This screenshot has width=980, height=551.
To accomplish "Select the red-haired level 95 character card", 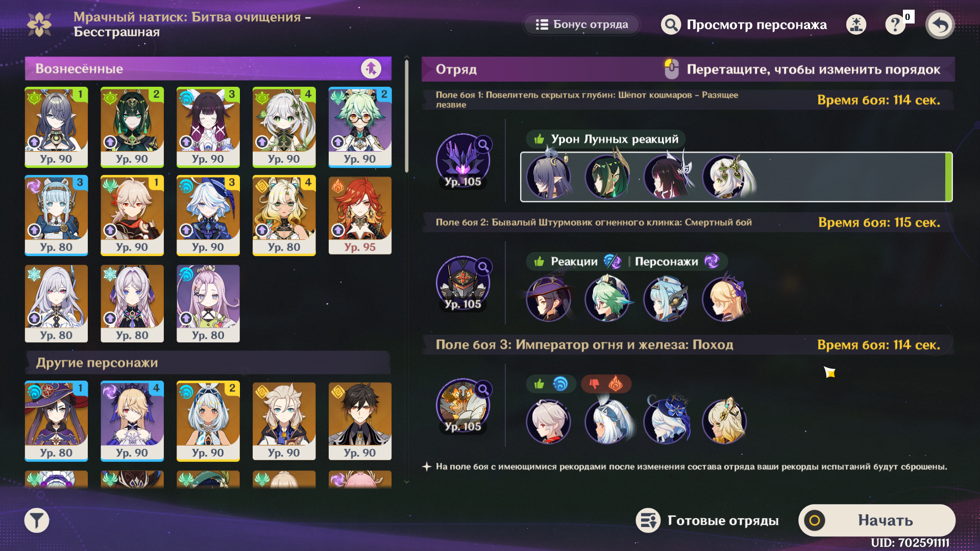I will 360,215.
